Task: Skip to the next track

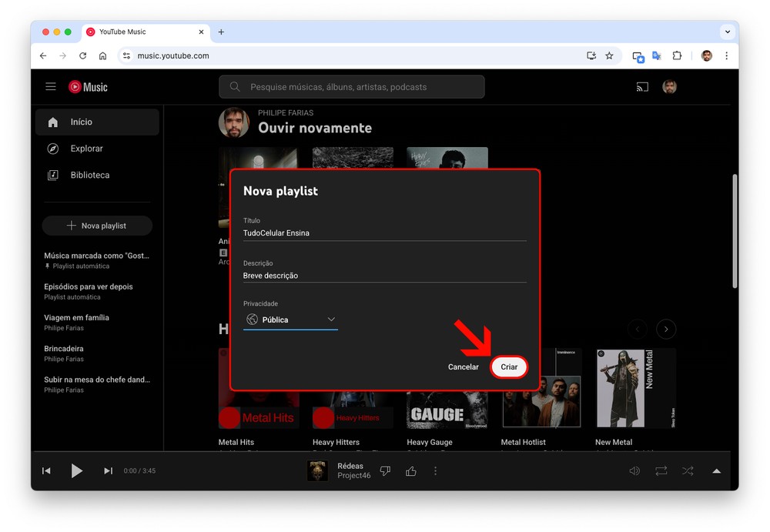Action: 108,471
